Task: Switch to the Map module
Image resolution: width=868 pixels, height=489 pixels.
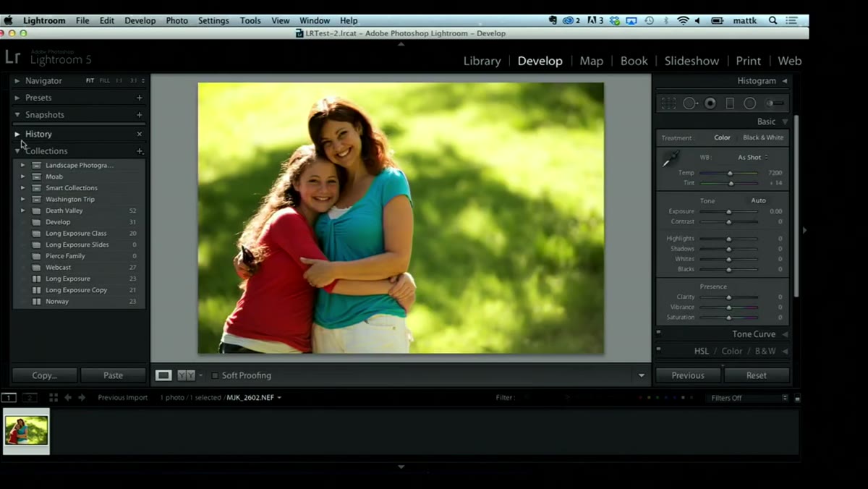Action: click(x=591, y=61)
